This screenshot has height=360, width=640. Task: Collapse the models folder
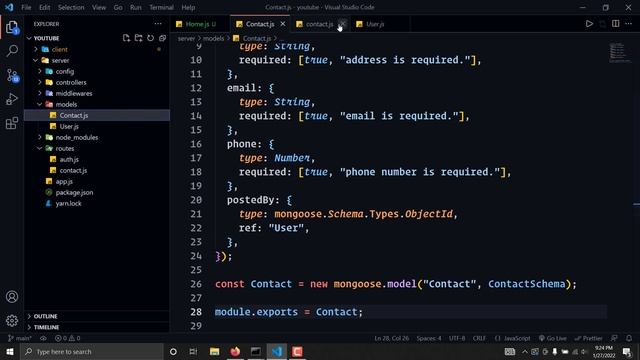tap(40, 104)
